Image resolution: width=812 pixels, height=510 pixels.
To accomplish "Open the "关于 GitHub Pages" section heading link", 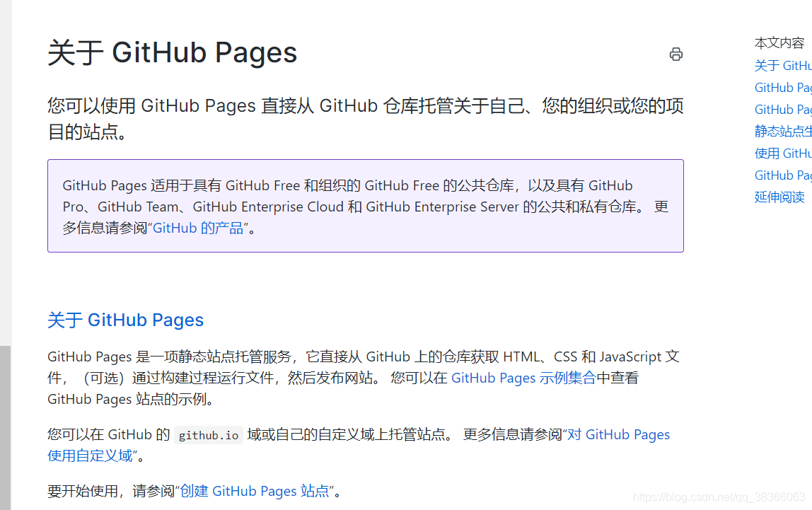I will coord(125,320).
